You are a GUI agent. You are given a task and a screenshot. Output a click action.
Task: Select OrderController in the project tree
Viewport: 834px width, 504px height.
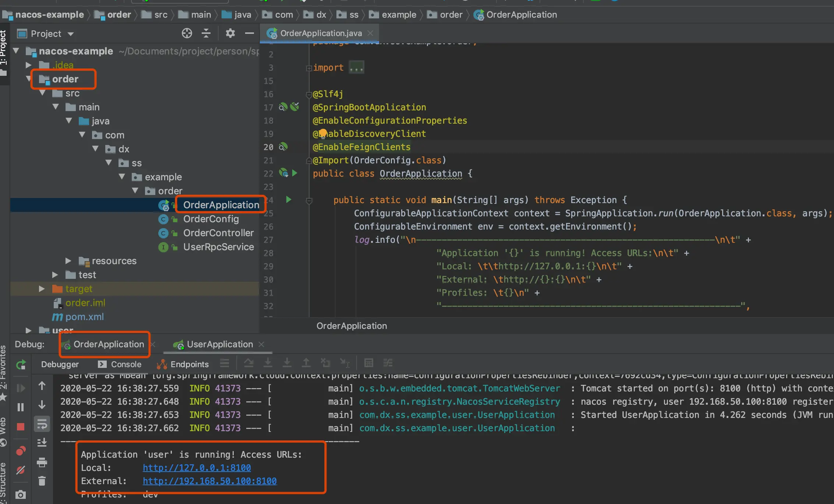(218, 233)
